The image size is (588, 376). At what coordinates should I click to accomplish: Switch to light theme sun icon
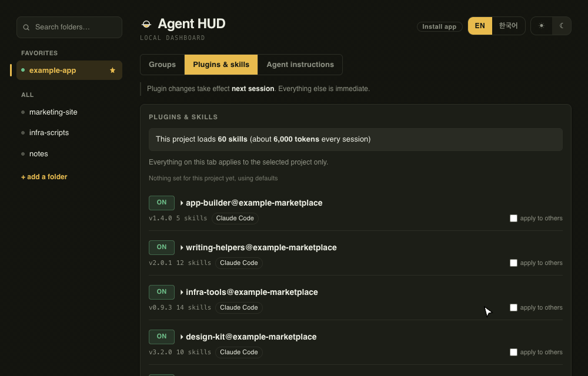pos(542,26)
